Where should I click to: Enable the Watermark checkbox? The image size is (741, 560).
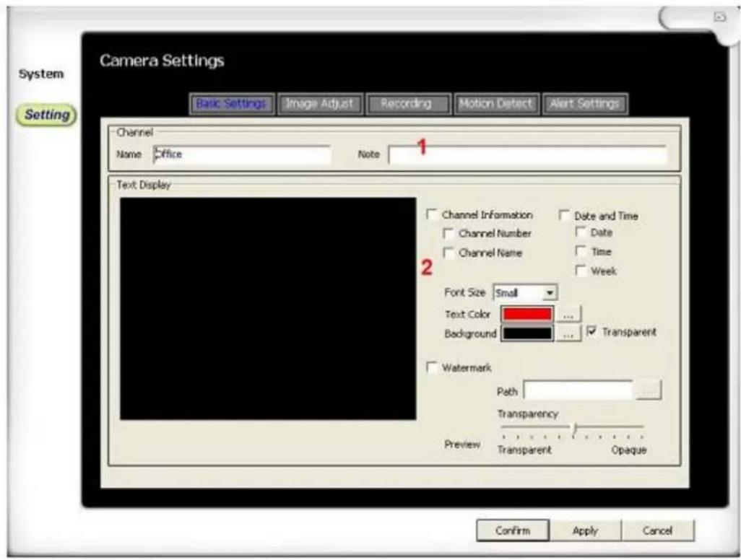pos(432,368)
